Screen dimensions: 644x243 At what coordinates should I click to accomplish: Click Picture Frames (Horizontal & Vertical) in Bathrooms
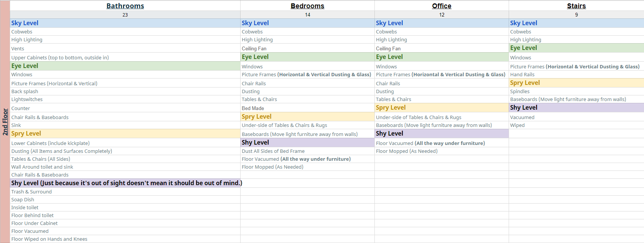click(x=125, y=83)
